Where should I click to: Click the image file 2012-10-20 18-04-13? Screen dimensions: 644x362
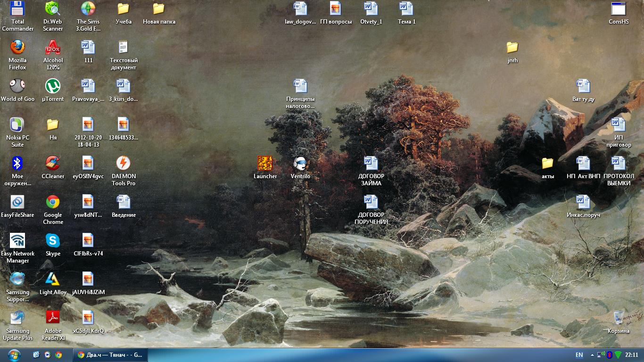(x=88, y=132)
